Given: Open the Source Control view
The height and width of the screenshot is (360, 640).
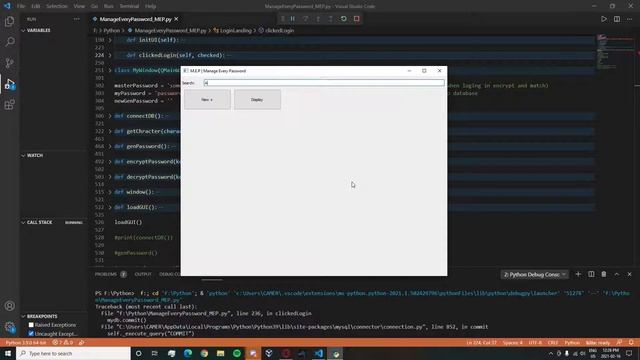Looking at the screenshot, I should point(9,63).
